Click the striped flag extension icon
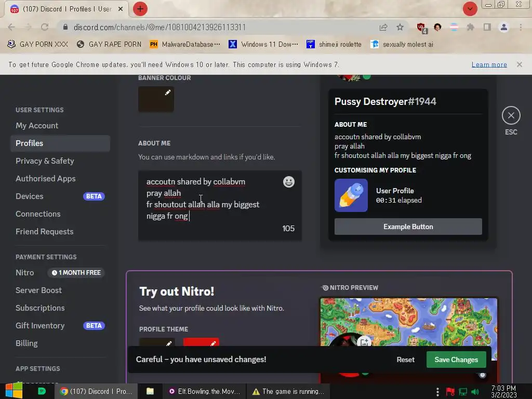 (x=454, y=27)
